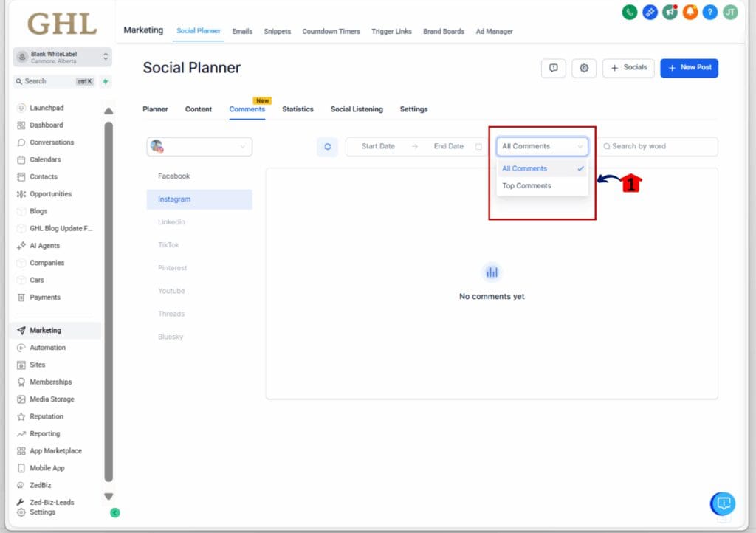Open the Social Planner settings gear icon
756x533 pixels.
[x=584, y=67]
